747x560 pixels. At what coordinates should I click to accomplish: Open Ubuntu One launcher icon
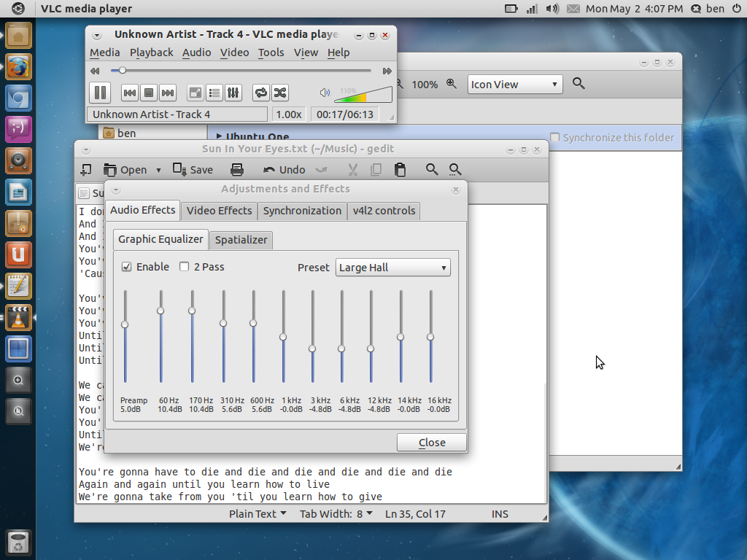coord(18,255)
